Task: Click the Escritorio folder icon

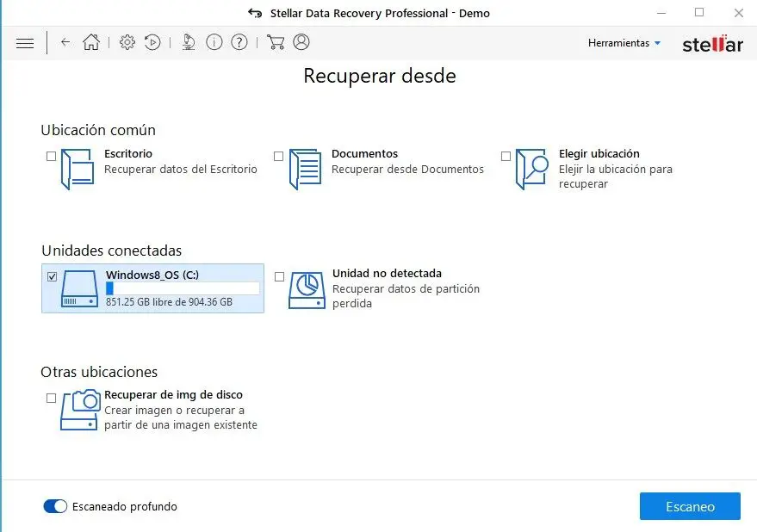Action: (x=78, y=169)
